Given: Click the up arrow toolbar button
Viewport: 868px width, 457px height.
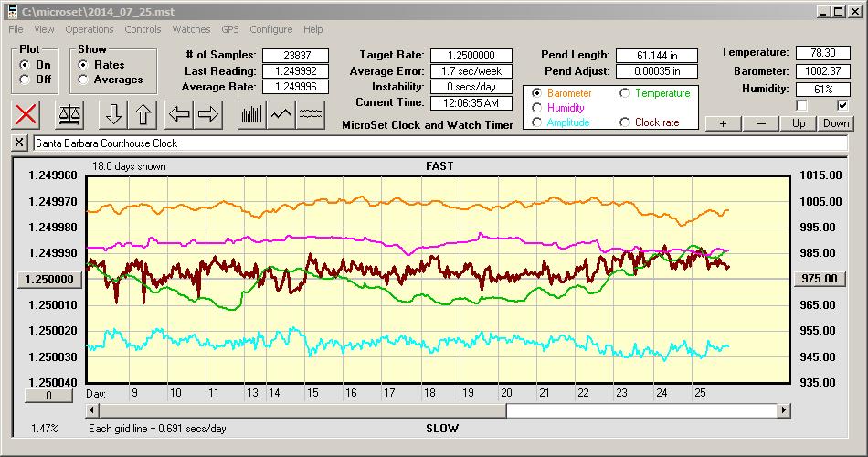Looking at the screenshot, I should tap(143, 114).
